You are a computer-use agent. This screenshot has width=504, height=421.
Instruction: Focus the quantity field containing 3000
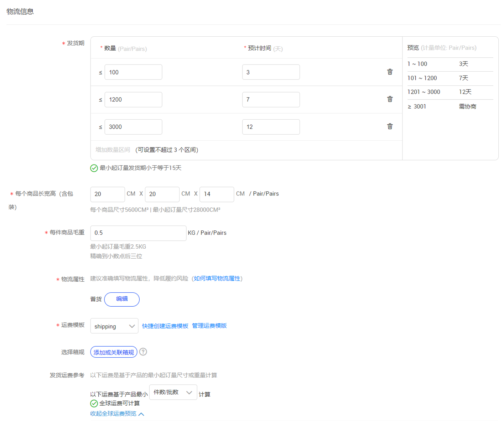pyautogui.click(x=133, y=127)
